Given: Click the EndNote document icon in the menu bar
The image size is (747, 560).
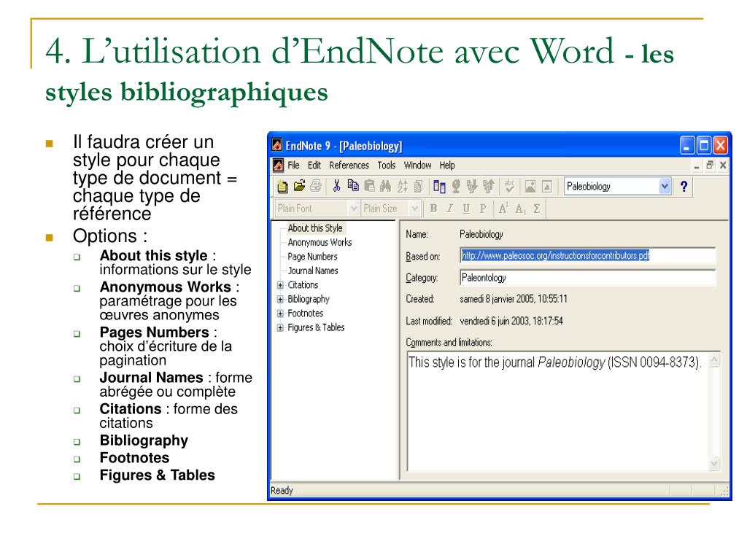Looking at the screenshot, I should pyautogui.click(x=278, y=166).
